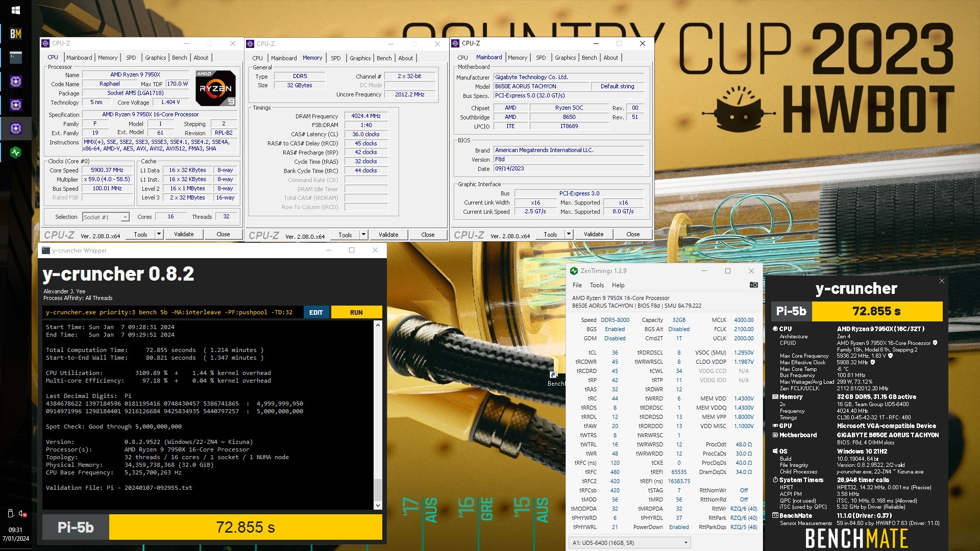Image resolution: width=980 pixels, height=551 pixels.
Task: Click the BIOS Version value F8d
Action: click(569, 159)
